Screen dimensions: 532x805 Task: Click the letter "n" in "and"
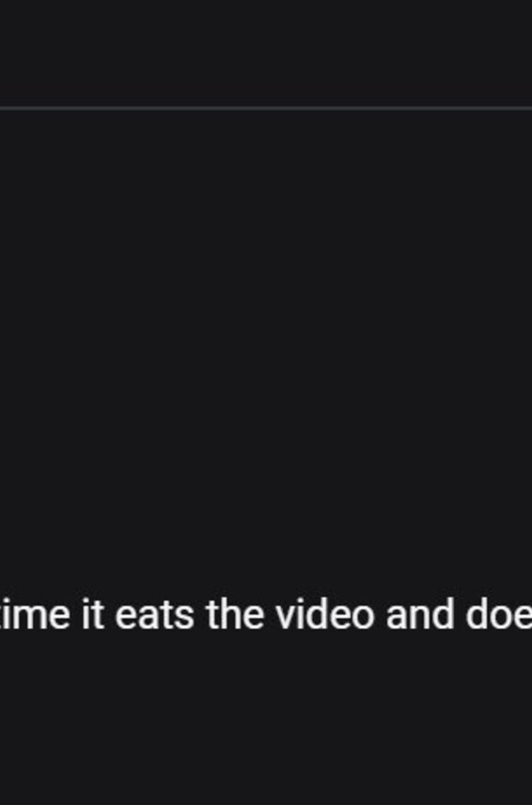421,617
